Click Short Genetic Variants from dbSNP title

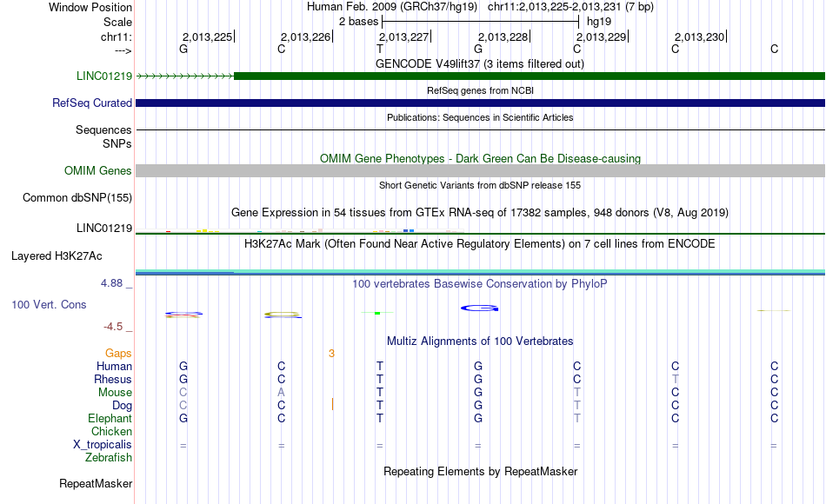(480, 185)
